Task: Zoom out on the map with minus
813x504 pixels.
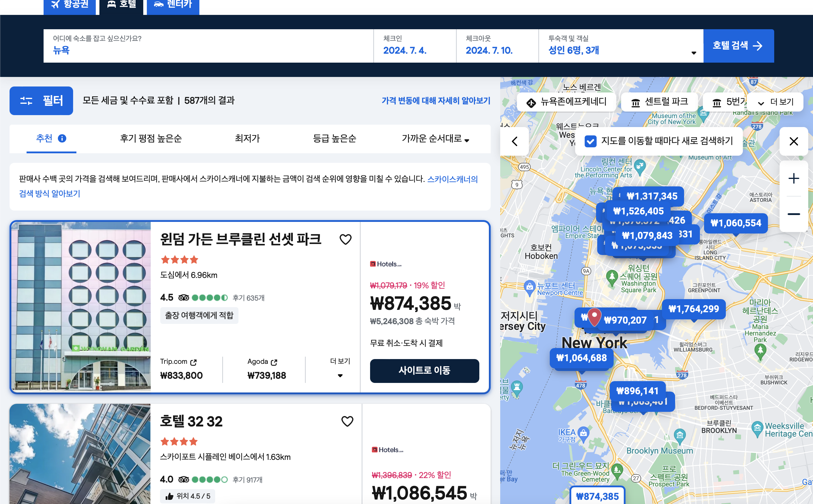Action: pos(794,214)
